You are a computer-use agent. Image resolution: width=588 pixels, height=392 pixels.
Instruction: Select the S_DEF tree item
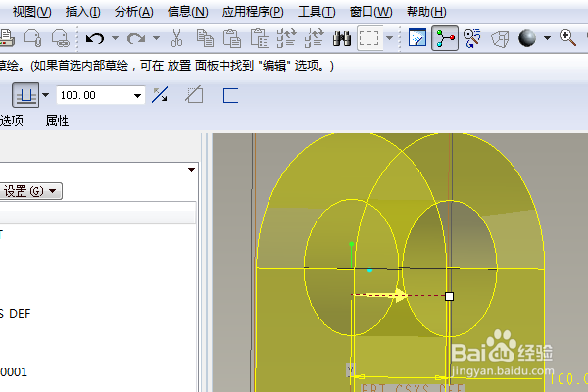point(15,314)
